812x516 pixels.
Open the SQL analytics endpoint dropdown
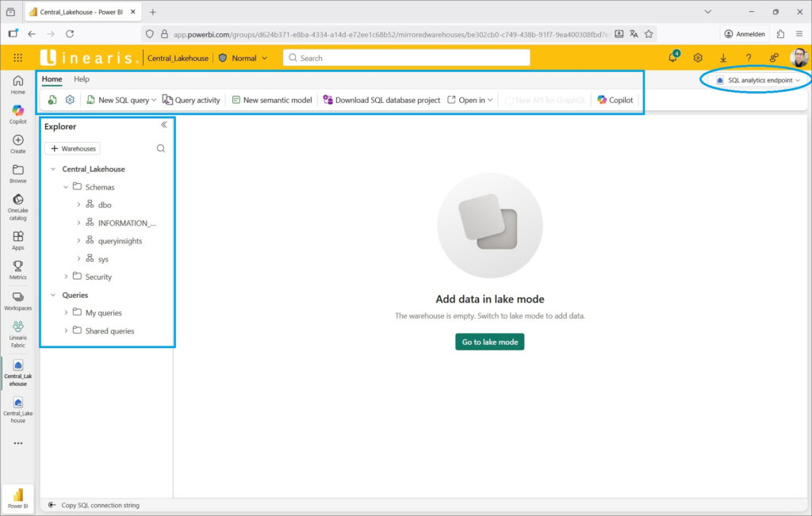coord(759,80)
